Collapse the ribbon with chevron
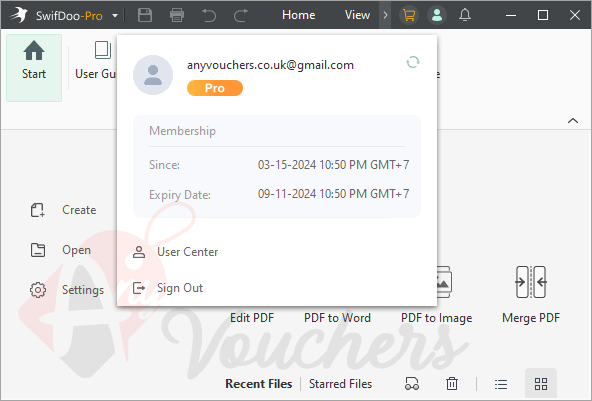Viewport: 592px width, 401px height. pyautogui.click(x=573, y=121)
